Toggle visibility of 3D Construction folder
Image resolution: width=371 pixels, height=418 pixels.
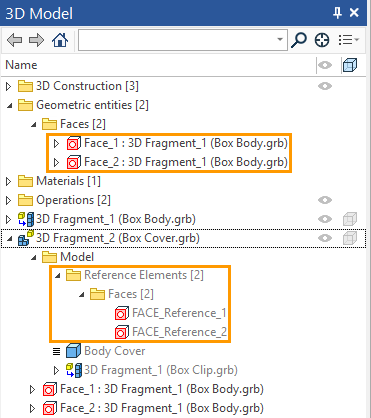point(325,86)
